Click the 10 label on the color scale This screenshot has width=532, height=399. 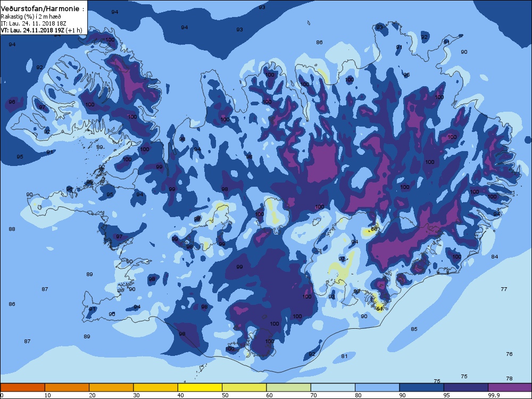tap(47, 395)
